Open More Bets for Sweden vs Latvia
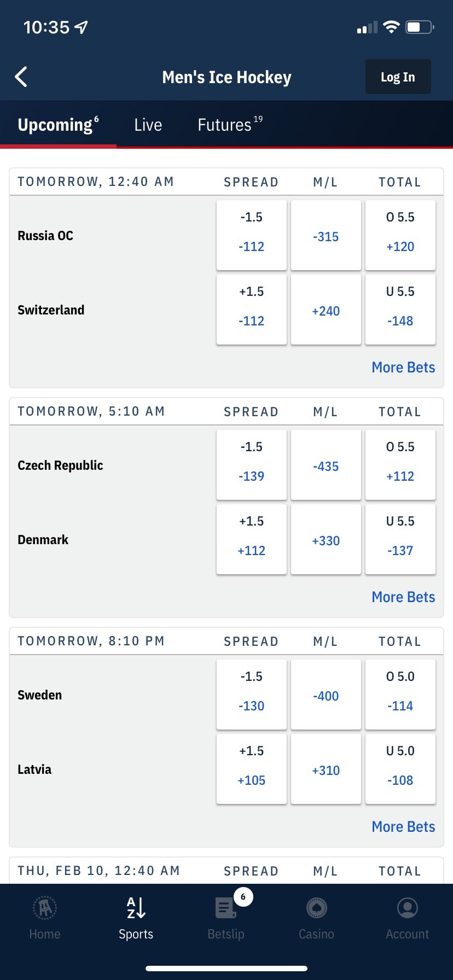Image resolution: width=453 pixels, height=980 pixels. pos(403,827)
